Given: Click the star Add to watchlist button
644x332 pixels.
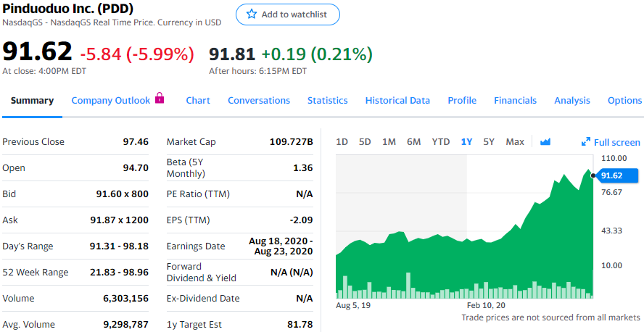Looking at the screenshot, I should (x=287, y=14).
